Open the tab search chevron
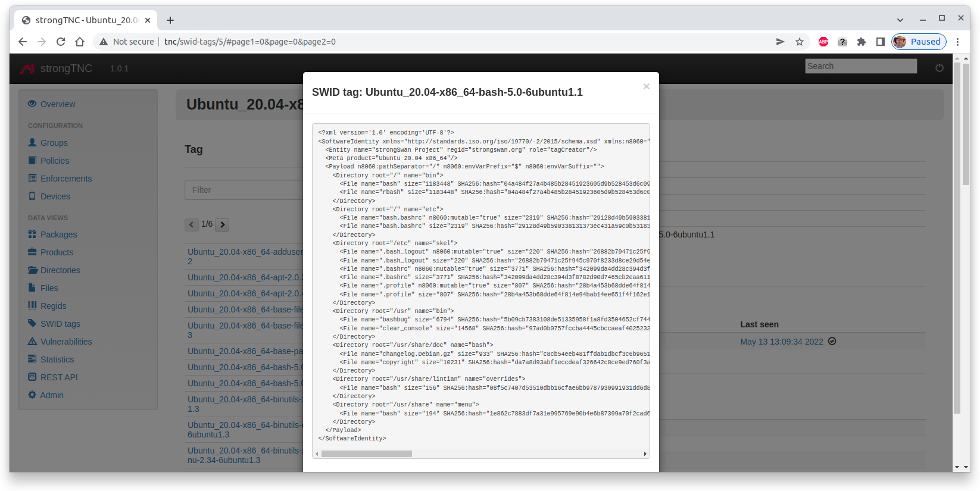980x491 pixels. (900, 20)
